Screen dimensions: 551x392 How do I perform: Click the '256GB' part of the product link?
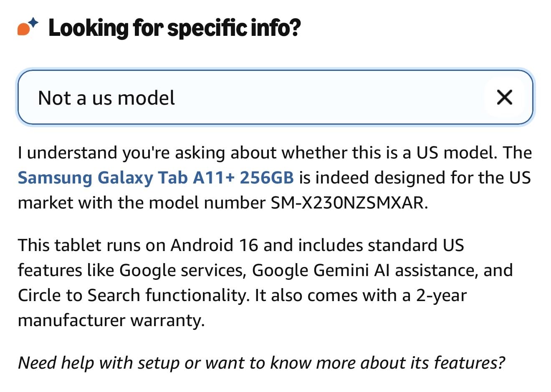click(267, 178)
